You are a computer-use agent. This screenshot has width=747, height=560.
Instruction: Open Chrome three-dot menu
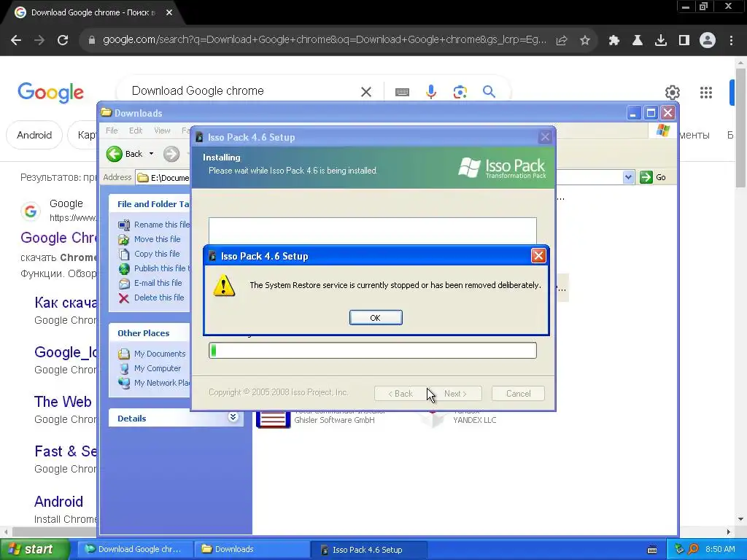pos(731,41)
